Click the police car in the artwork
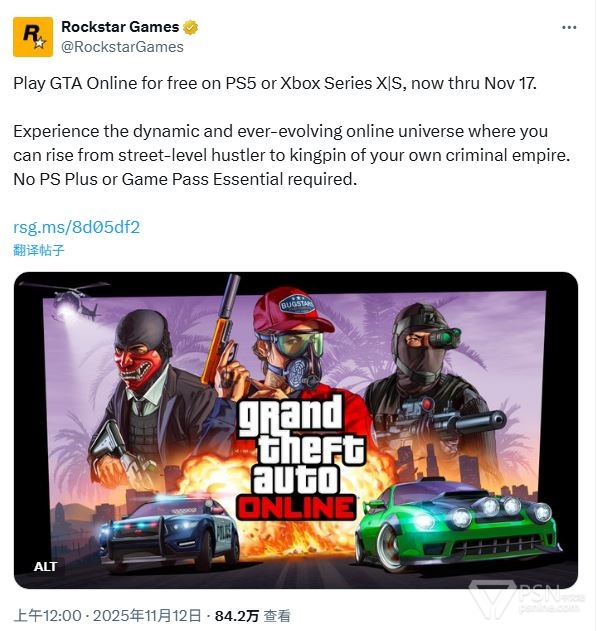 click(169, 531)
